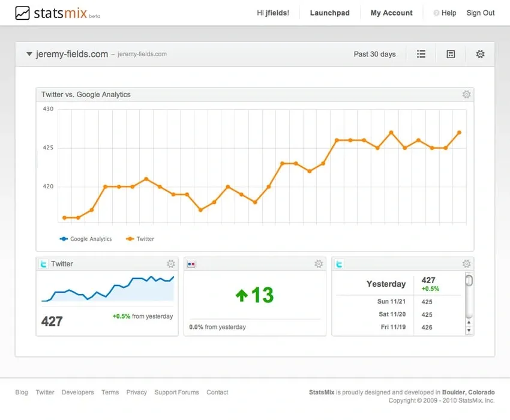Screen dimensions: 510x420
Task: Click the Flickr icon on middle widget
Action: click(x=191, y=264)
